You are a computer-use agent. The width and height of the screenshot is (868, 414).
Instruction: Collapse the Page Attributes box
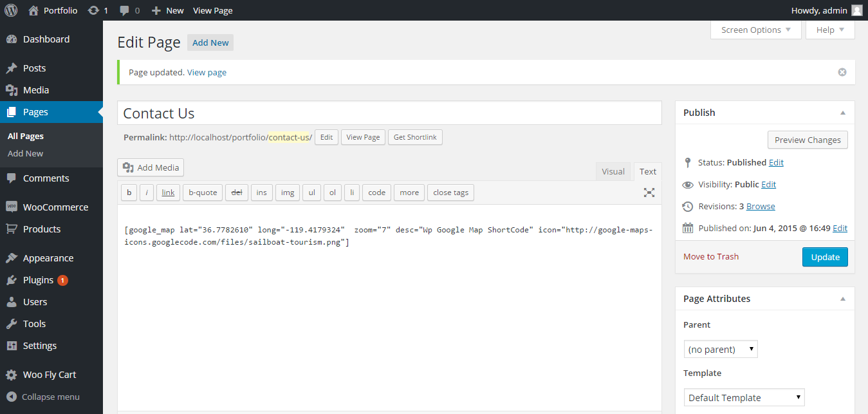point(843,299)
